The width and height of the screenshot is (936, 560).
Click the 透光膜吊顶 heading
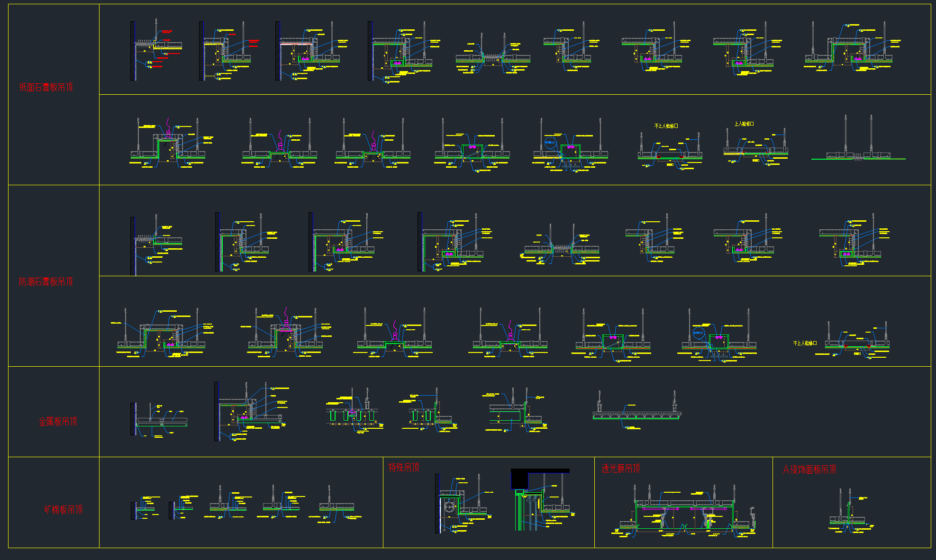[x=621, y=469]
